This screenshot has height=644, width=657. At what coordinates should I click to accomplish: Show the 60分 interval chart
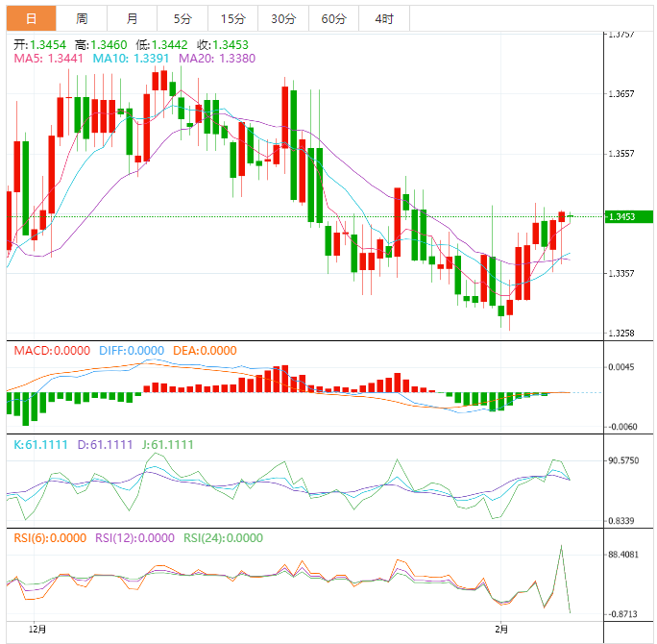tap(333, 18)
